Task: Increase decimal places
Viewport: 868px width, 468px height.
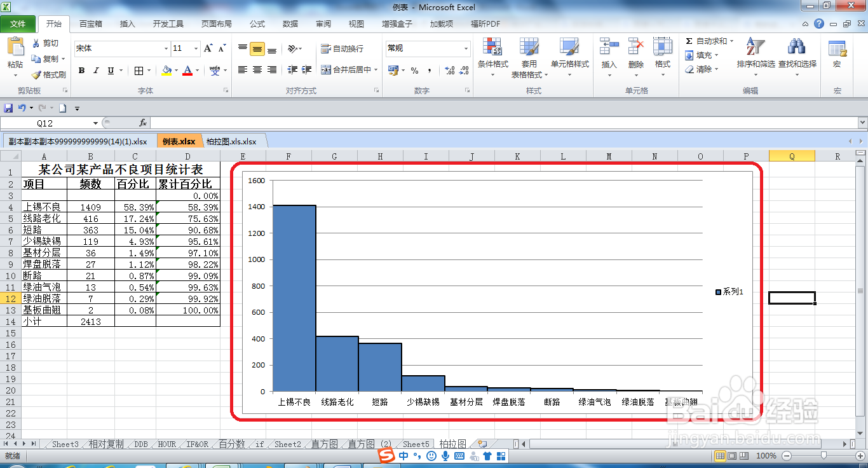Action: (450, 71)
